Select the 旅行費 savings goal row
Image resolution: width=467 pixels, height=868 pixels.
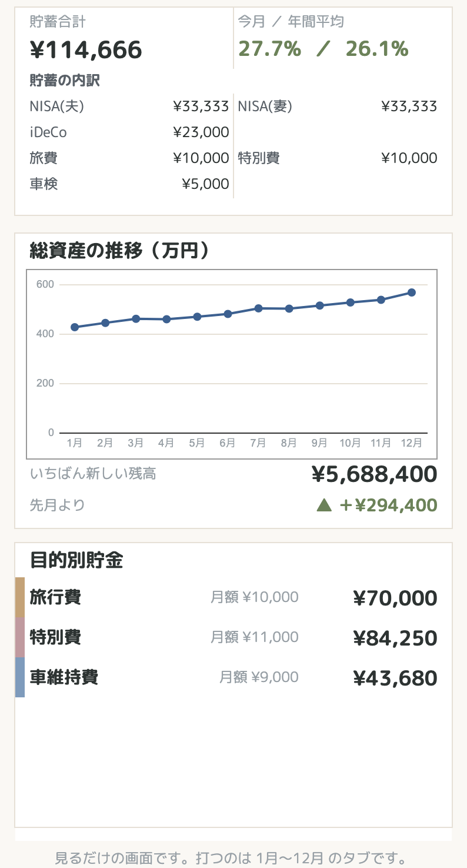point(233,597)
